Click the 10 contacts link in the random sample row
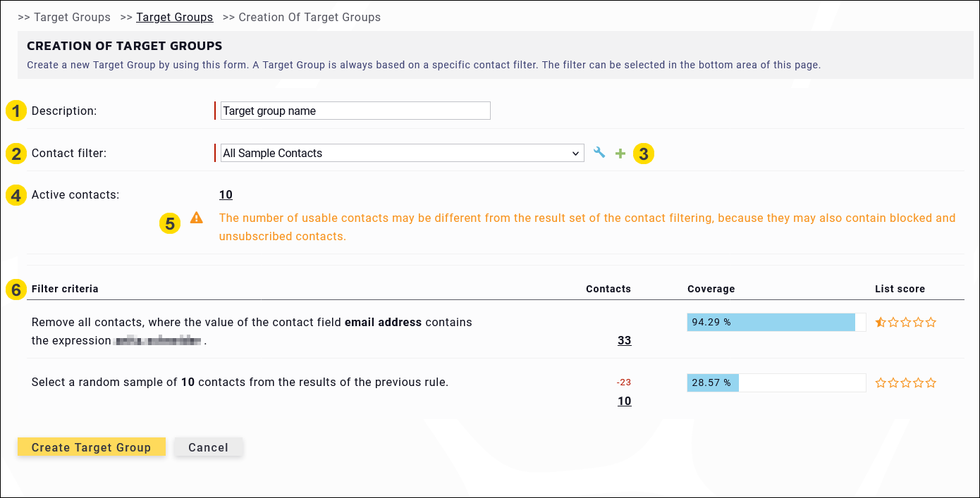The width and height of the screenshot is (980, 498). click(x=624, y=401)
